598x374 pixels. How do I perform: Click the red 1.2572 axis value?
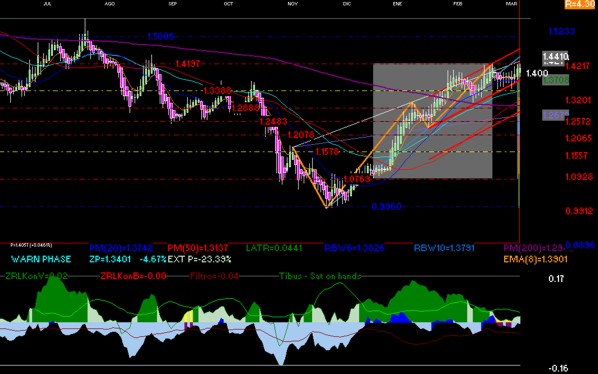(578, 122)
